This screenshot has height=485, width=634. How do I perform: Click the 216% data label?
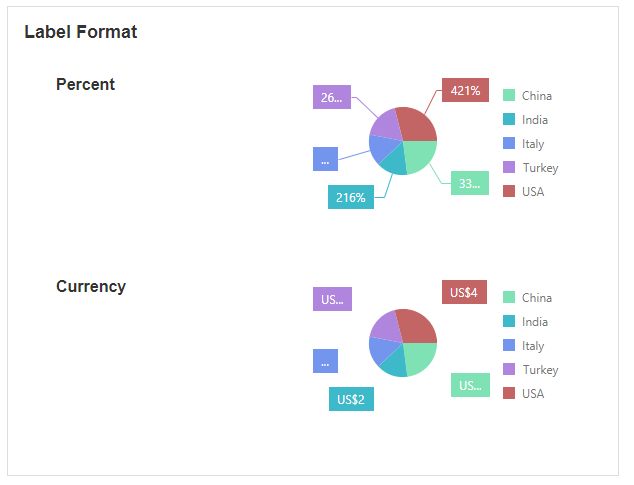click(x=350, y=198)
